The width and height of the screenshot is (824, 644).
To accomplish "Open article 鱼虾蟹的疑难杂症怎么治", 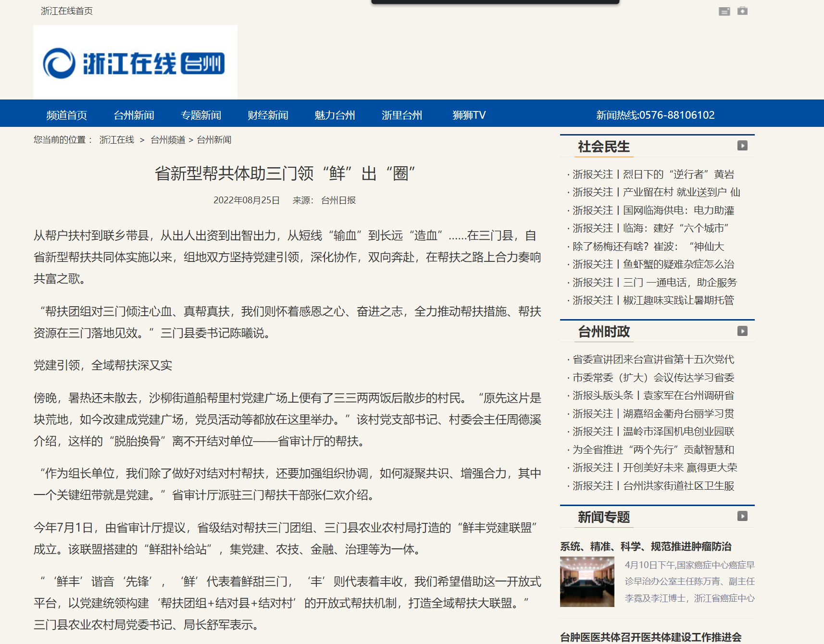I will click(x=653, y=264).
